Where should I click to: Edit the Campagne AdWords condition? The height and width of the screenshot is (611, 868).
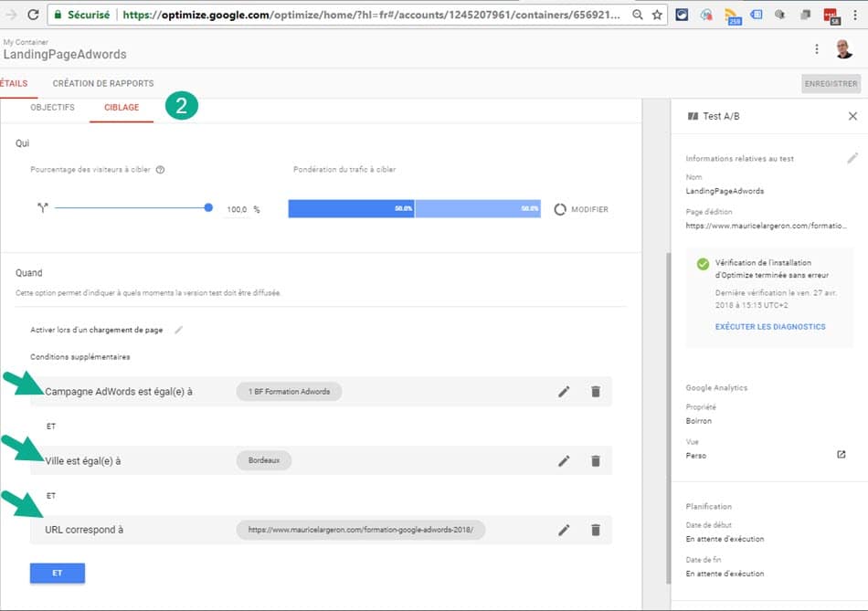tap(564, 392)
